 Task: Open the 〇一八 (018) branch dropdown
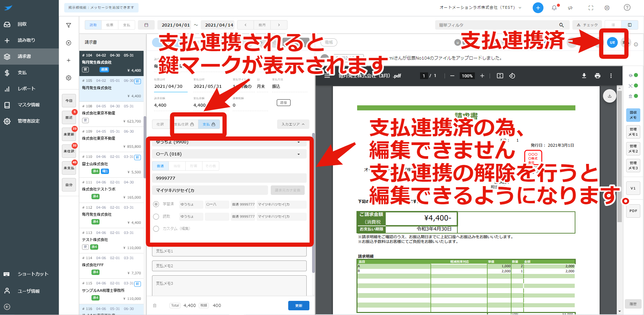click(229, 154)
